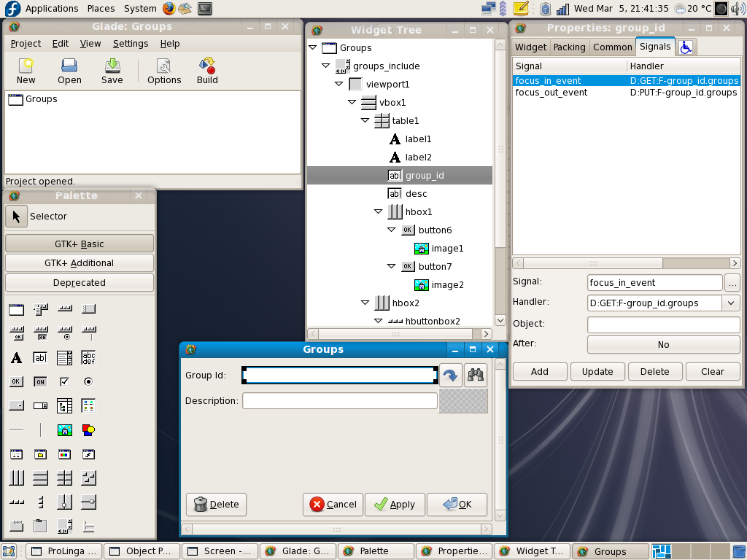Collapse the vbox1 tree node
The width and height of the screenshot is (747, 560).
[352, 102]
